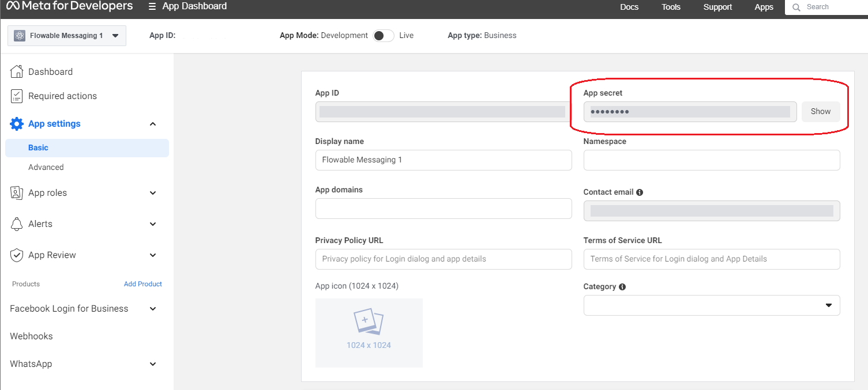This screenshot has height=390, width=868.
Task: Open the Docs menu
Action: tap(629, 7)
